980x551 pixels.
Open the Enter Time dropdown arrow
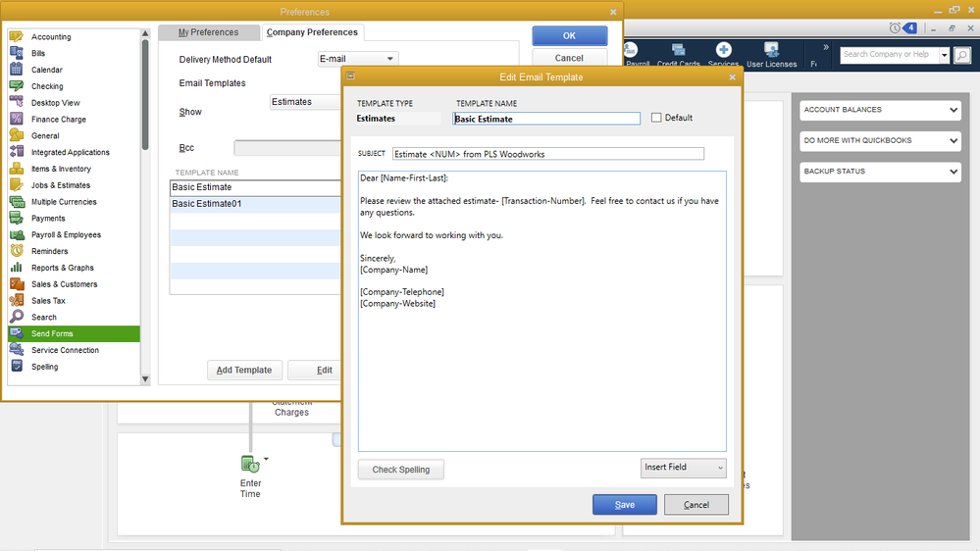pyautogui.click(x=266, y=459)
